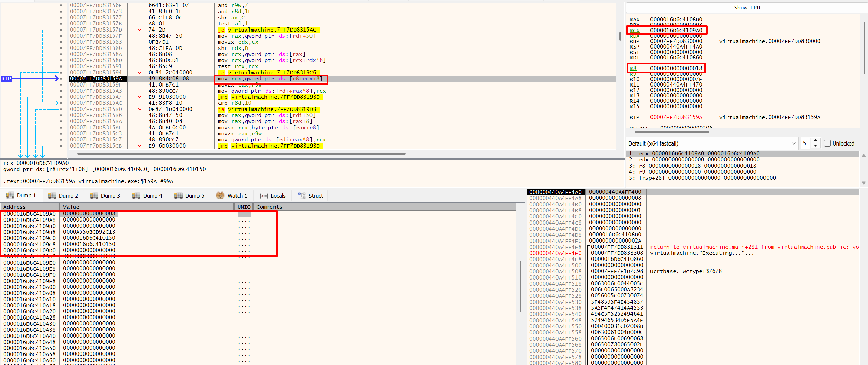Click the blue RIP marker label

[6, 79]
